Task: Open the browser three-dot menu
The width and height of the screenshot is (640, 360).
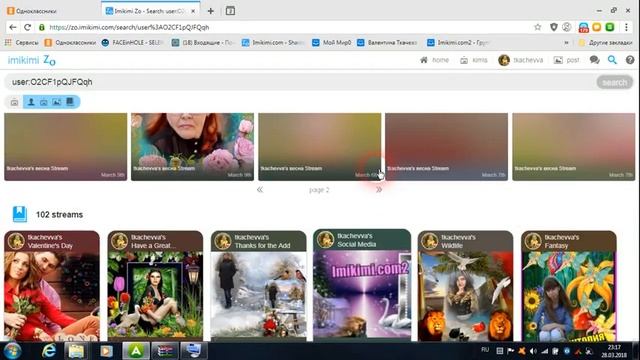Action: point(627,27)
